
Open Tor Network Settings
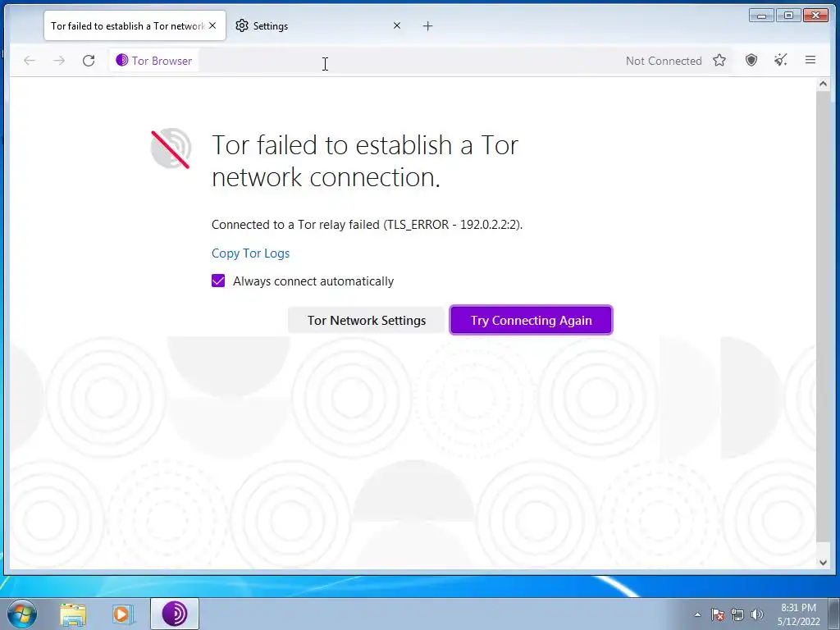(x=367, y=321)
